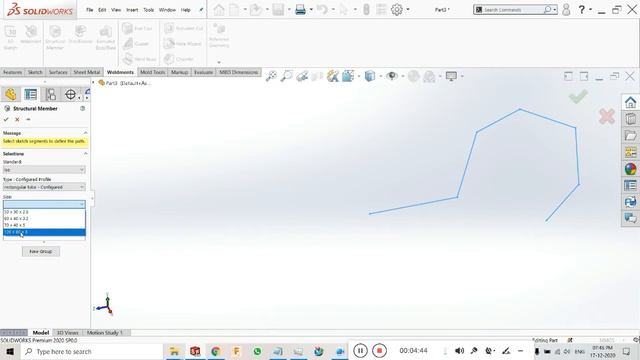This screenshot has width=640, height=360.
Task: Open the Appearances color ball task pane
Action: [x=630, y=169]
